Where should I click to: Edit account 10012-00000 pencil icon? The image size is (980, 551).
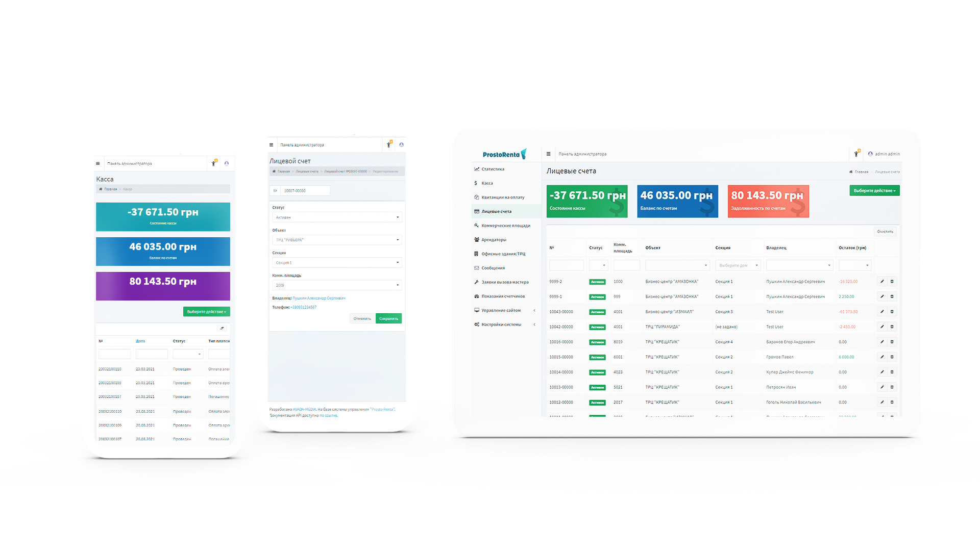click(882, 402)
